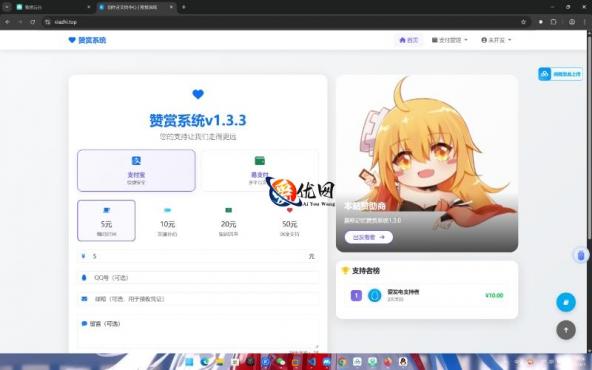Open Microsoft Edge from the taskbar
The image size is (592, 370).
click(x=205, y=362)
